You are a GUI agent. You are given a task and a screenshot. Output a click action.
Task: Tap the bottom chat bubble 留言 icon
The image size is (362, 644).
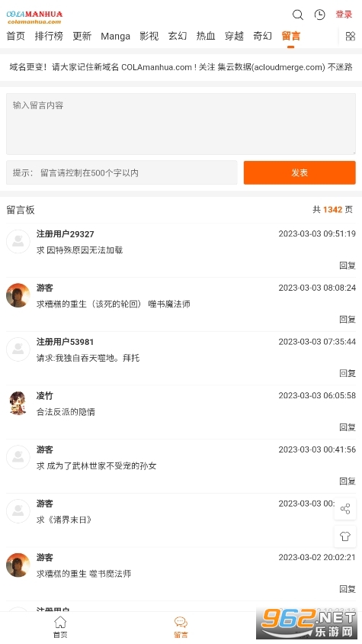point(181,626)
